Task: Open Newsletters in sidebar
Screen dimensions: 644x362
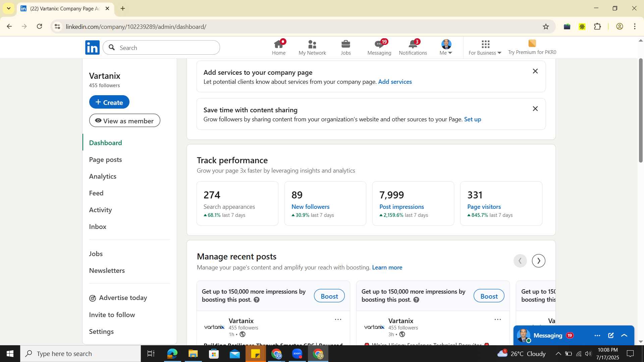Action: [x=107, y=270]
